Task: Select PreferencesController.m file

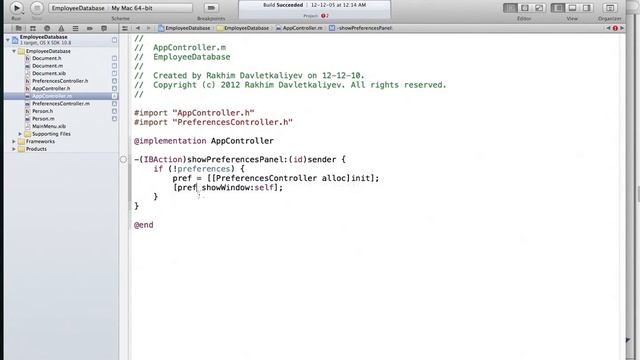Action: coord(61,104)
